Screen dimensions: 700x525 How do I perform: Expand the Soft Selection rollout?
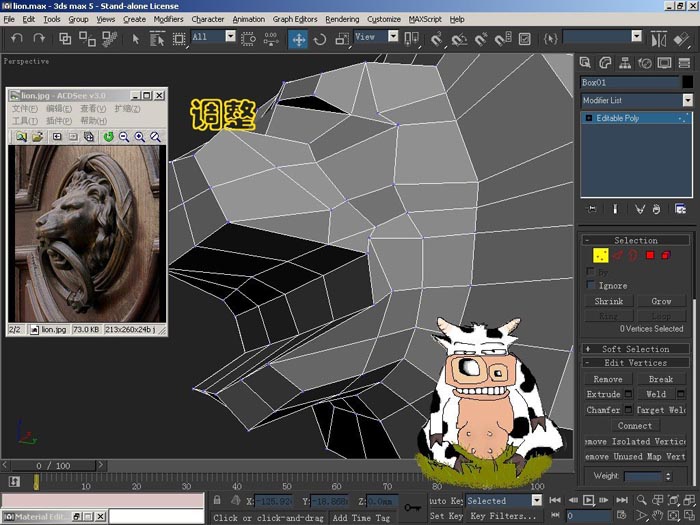click(x=635, y=349)
